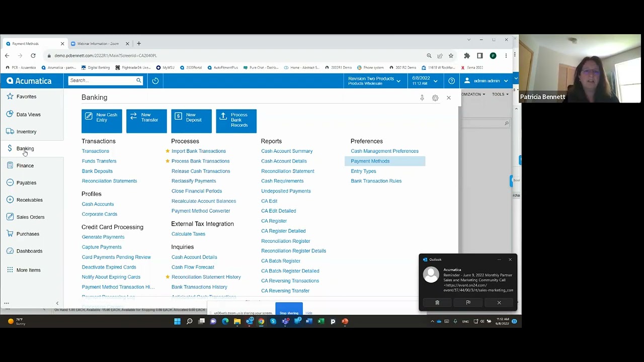
Task: Click the Acumatica search input field
Action: [103, 80]
